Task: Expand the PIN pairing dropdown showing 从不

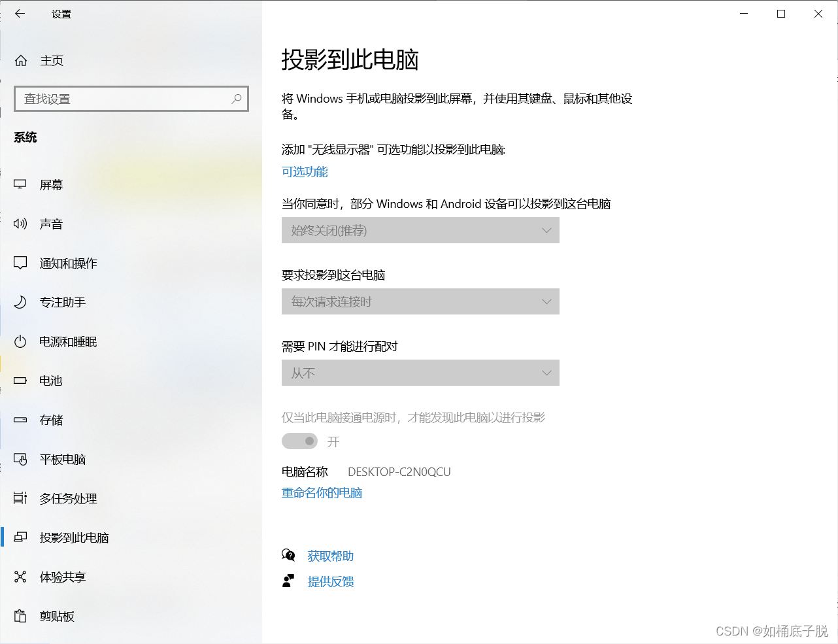Action: (420, 373)
